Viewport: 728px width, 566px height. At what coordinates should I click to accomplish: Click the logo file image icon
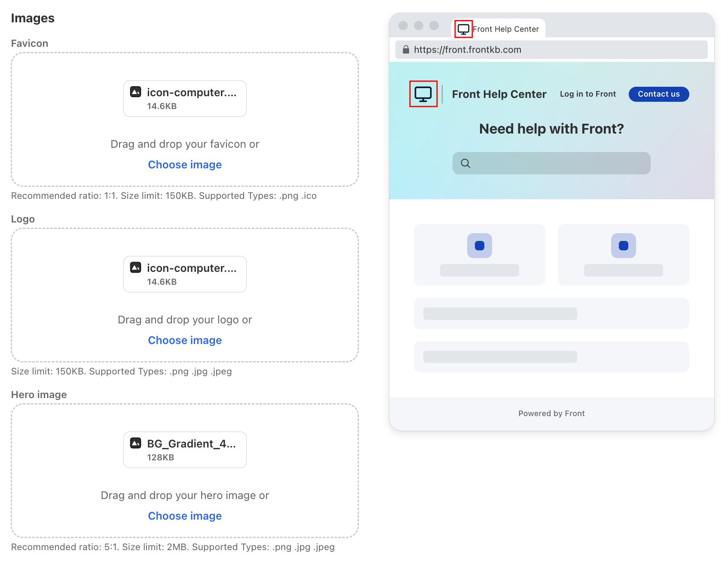(136, 267)
